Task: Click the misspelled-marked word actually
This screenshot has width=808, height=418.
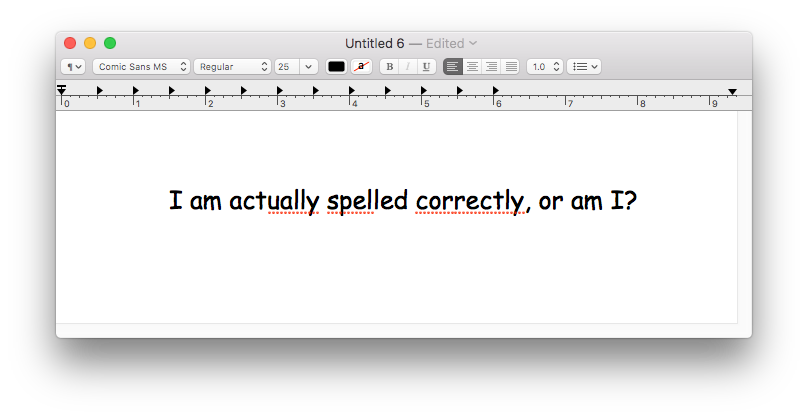Action: tap(274, 200)
